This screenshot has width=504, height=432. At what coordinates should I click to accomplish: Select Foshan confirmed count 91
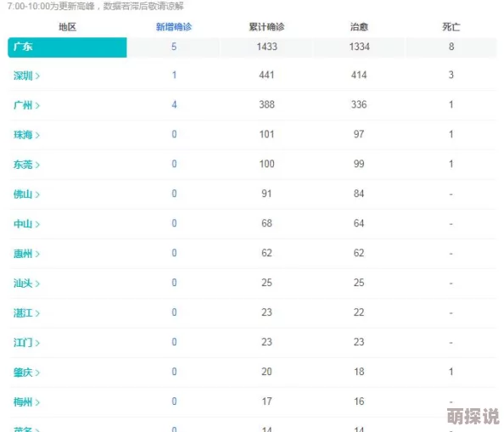[266, 194]
